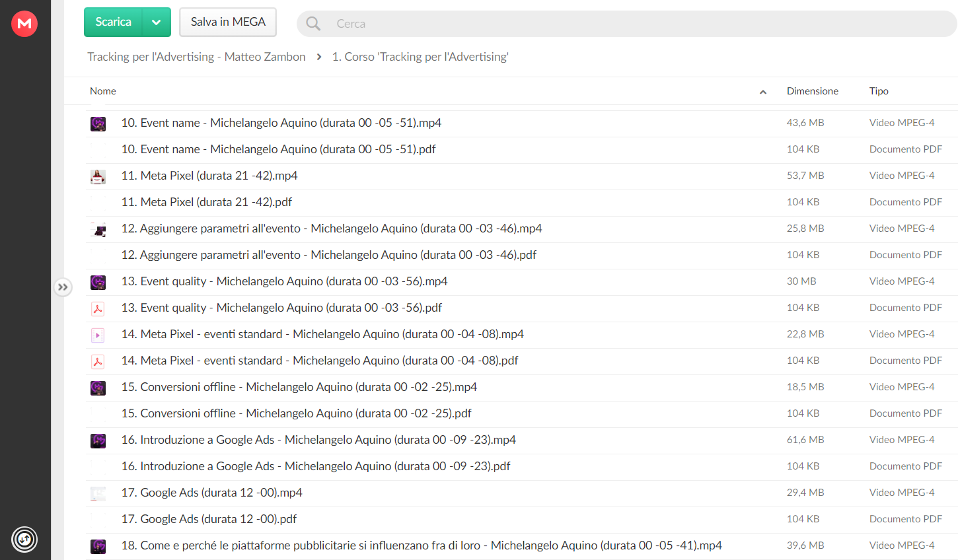Click 29,4 MB size cell

(x=805, y=493)
